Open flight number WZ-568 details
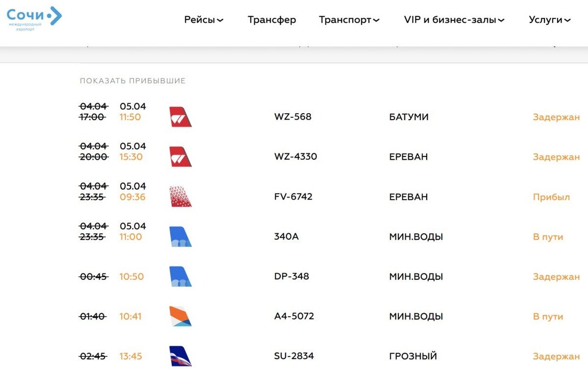 click(x=293, y=117)
